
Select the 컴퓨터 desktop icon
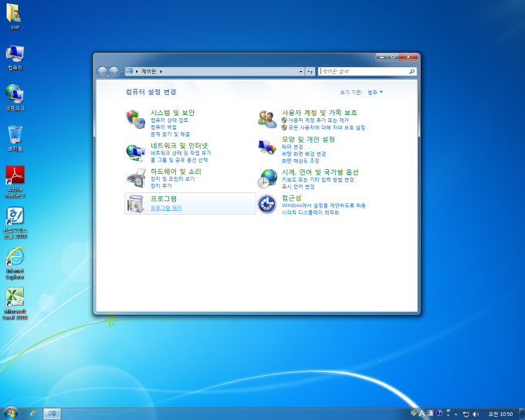click(15, 58)
